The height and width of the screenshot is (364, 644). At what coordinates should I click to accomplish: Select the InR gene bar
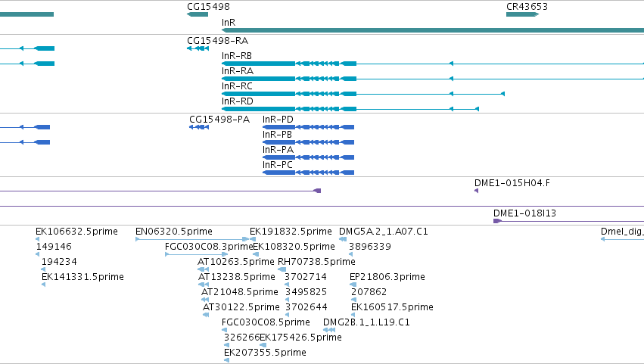coord(433,30)
